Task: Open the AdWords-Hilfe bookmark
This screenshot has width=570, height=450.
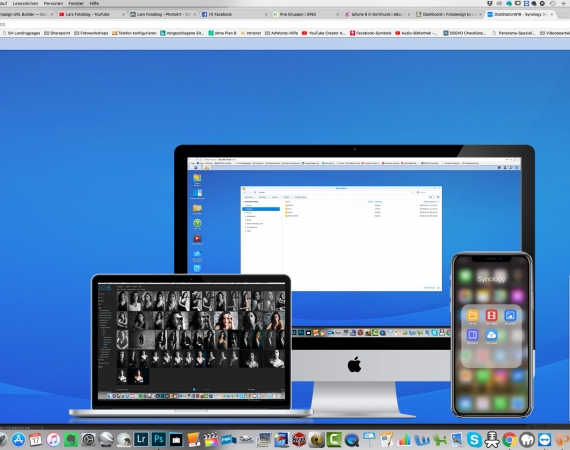Action: pyautogui.click(x=281, y=33)
